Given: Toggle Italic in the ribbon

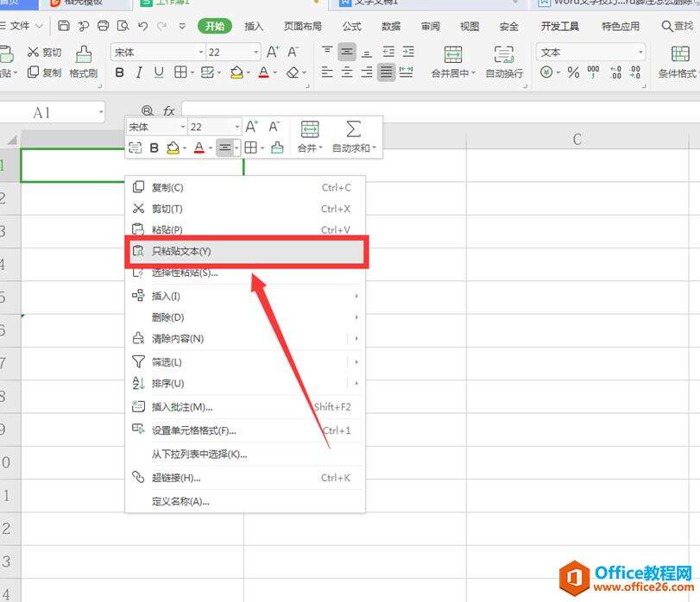Looking at the screenshot, I should pos(139,72).
